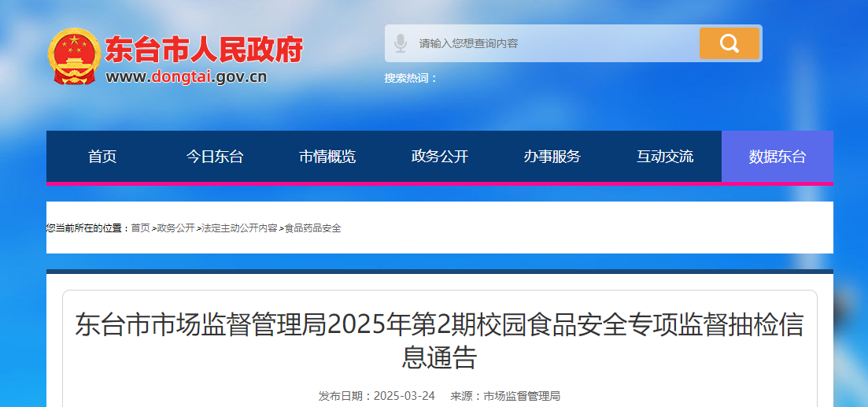Click the 发布日期：2025-03-24 text

[x=376, y=396]
